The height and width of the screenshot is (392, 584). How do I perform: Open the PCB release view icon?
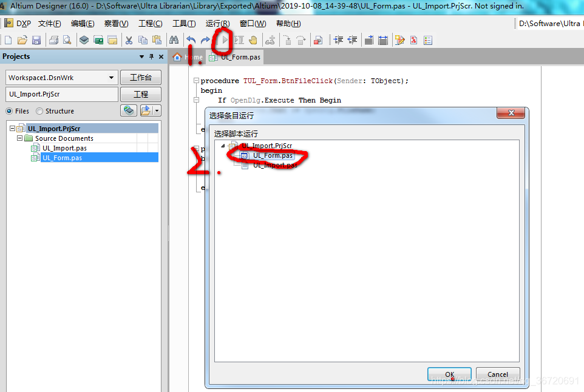(98, 40)
